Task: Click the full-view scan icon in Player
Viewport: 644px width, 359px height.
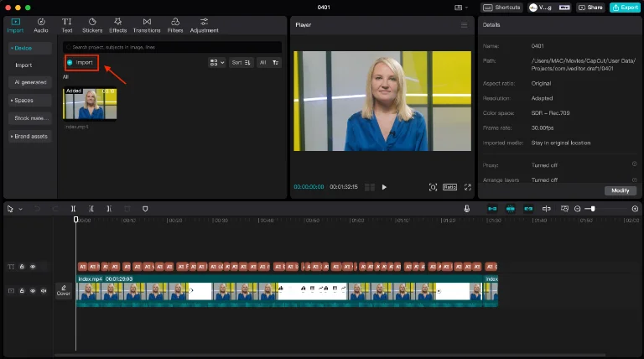Action: (x=433, y=187)
